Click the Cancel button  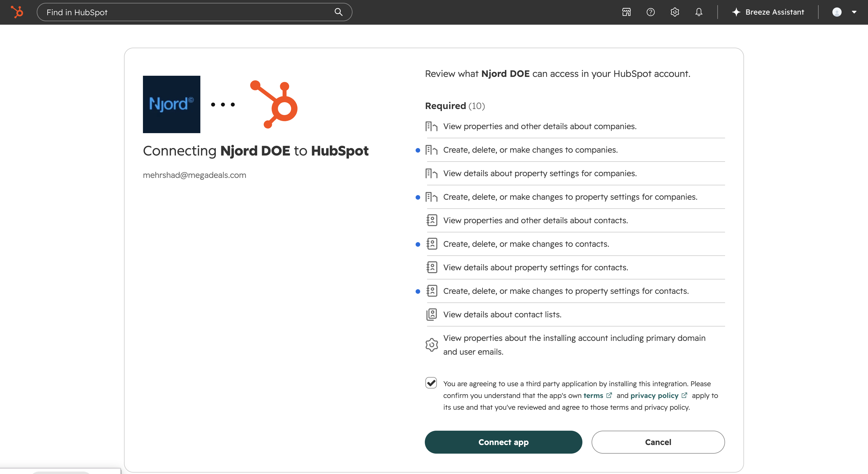[x=658, y=442]
